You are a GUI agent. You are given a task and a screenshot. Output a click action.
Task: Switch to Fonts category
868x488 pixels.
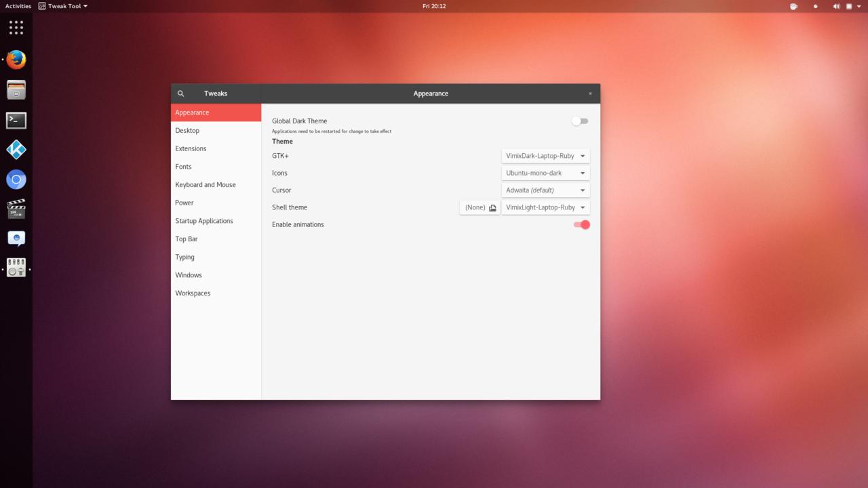(216, 167)
